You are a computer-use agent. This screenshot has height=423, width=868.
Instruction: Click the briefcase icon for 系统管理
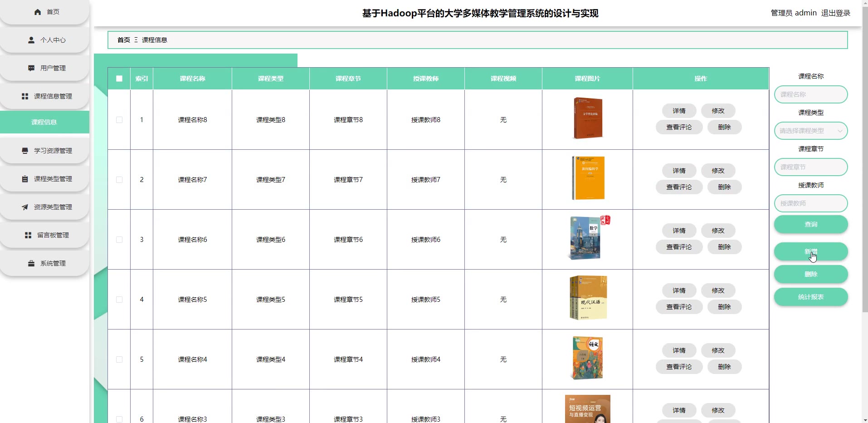31,263
